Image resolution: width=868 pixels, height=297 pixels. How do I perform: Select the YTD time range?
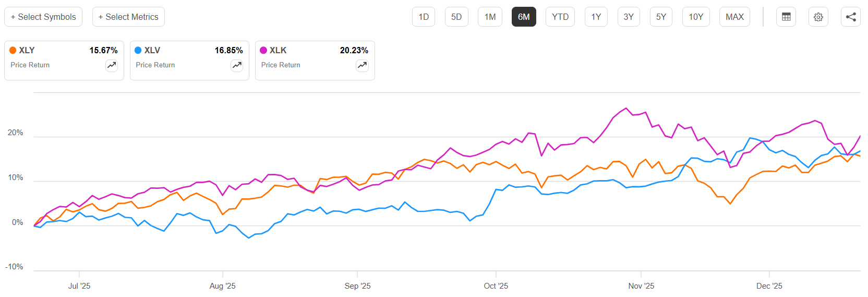(x=560, y=17)
